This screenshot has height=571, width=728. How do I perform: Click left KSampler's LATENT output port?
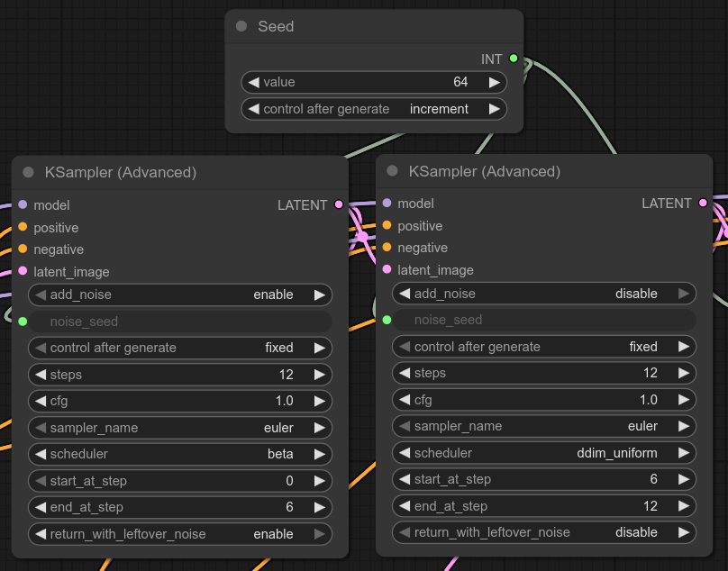coord(339,204)
